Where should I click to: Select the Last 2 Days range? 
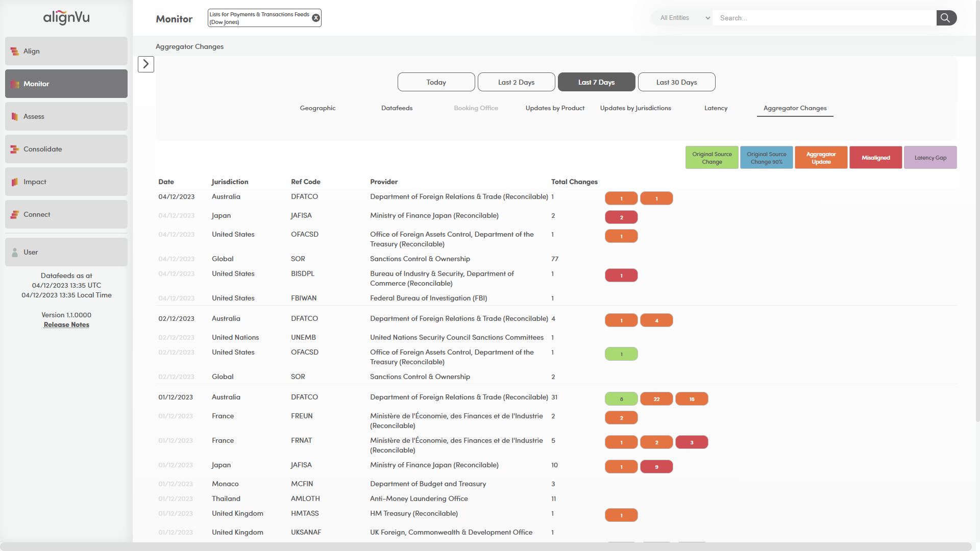point(517,82)
